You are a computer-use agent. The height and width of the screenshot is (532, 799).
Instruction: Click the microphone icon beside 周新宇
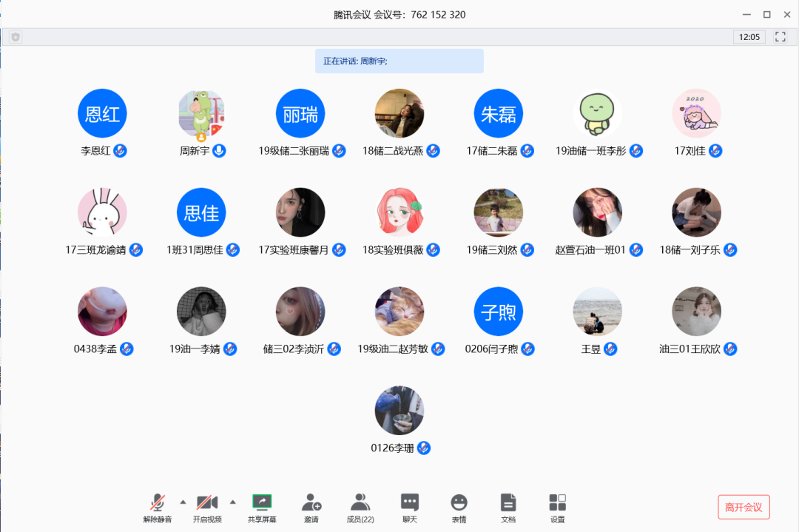[219, 151]
